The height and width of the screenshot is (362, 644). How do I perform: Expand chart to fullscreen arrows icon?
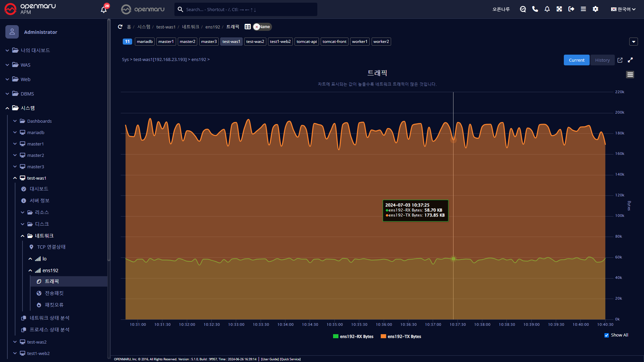click(x=630, y=60)
